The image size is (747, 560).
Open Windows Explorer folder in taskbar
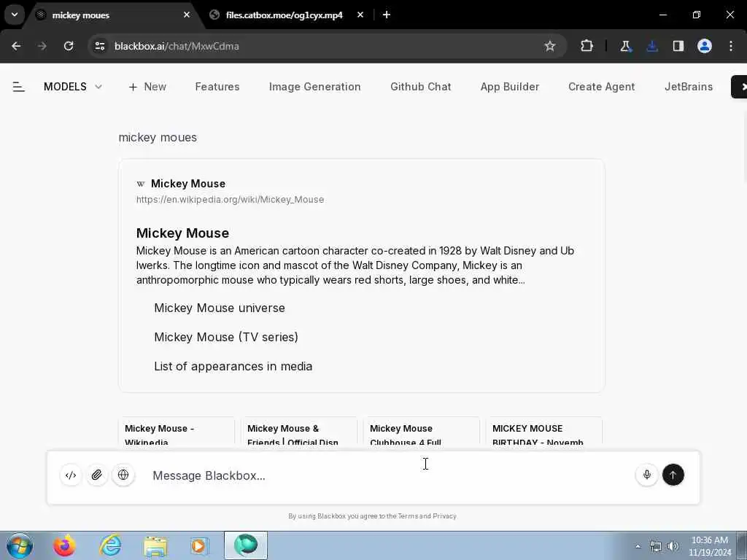pyautogui.click(x=155, y=545)
